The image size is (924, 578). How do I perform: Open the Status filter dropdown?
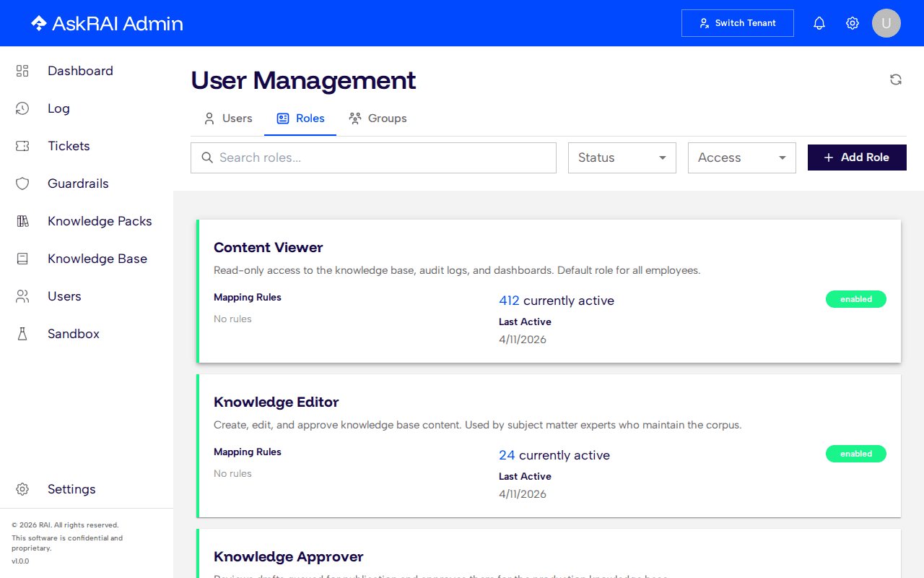[x=622, y=158]
